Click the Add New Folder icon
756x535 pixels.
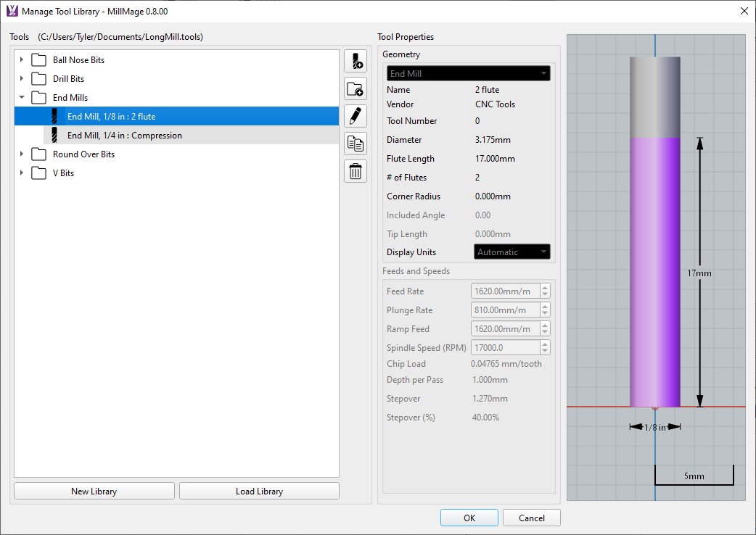pyautogui.click(x=356, y=88)
